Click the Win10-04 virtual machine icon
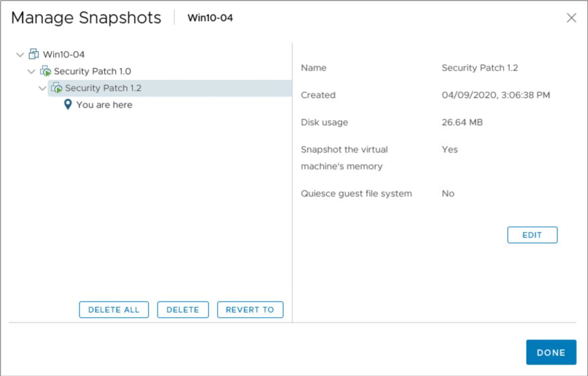The width and height of the screenshot is (588, 376). pyautogui.click(x=34, y=54)
